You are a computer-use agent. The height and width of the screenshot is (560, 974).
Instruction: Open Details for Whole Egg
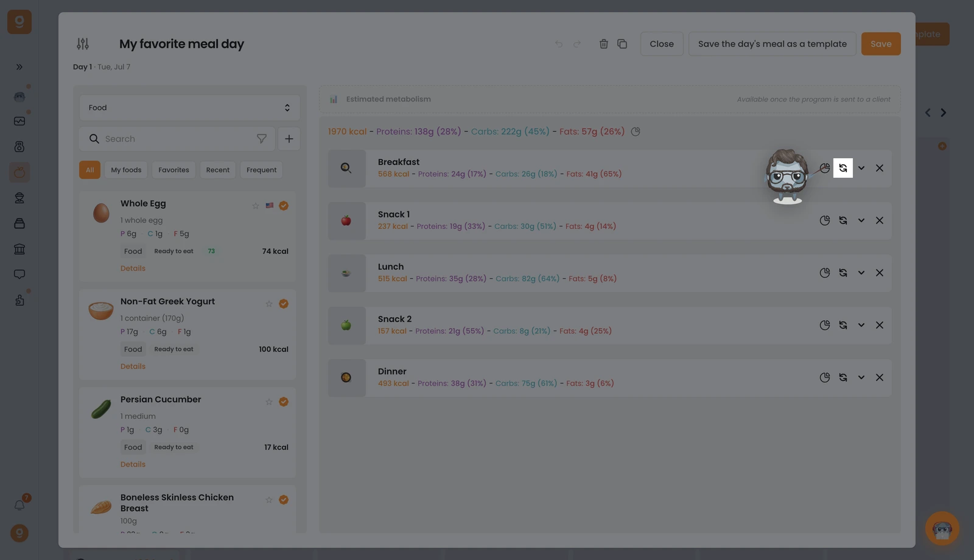(133, 268)
